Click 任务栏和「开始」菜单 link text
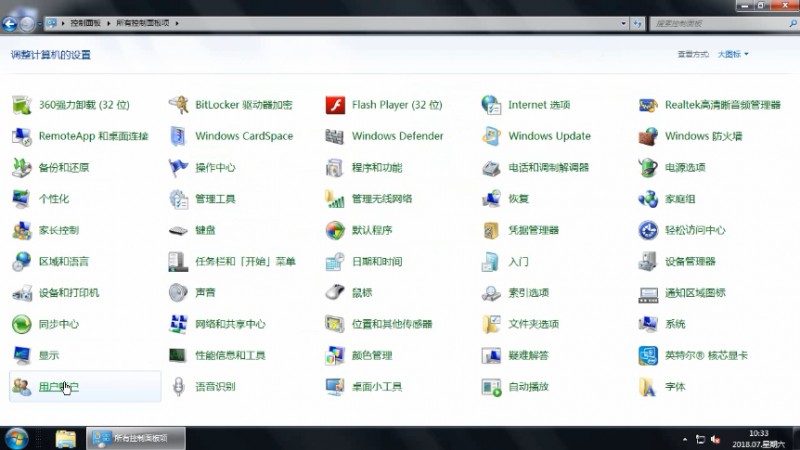800x450 pixels. coord(245,261)
